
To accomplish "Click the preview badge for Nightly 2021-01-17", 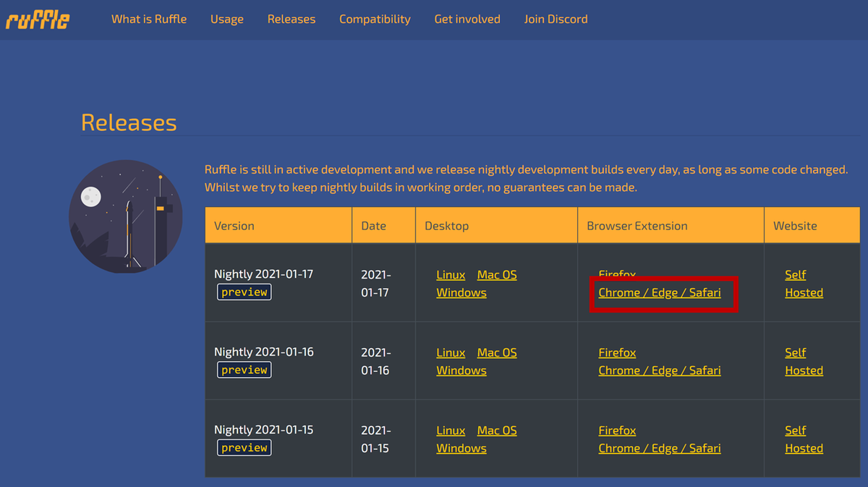I will click(244, 292).
